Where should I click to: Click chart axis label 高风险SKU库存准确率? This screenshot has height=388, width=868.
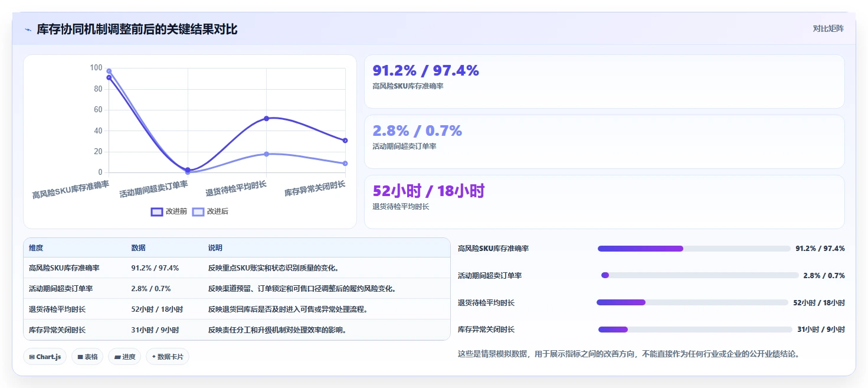[x=71, y=190]
